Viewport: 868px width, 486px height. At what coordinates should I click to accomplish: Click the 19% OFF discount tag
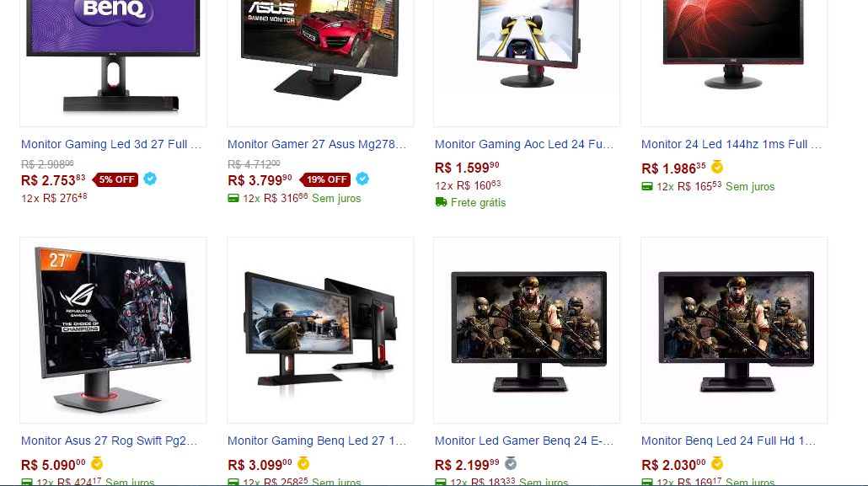coord(325,179)
